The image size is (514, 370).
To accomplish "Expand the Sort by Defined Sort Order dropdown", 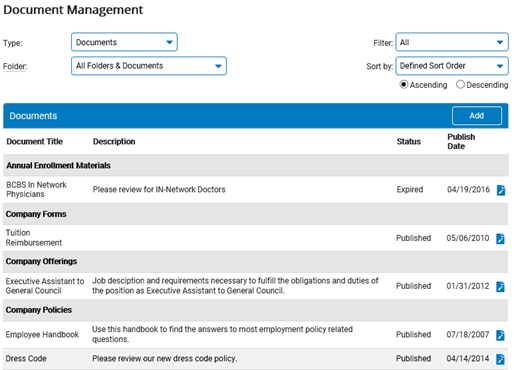I will (452, 66).
